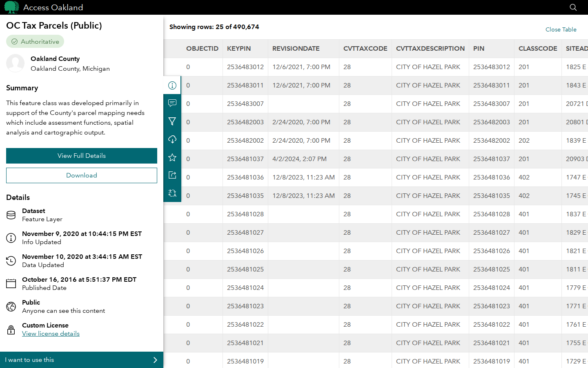Click the Authoritative badge
The height and width of the screenshot is (368, 588).
coord(35,42)
